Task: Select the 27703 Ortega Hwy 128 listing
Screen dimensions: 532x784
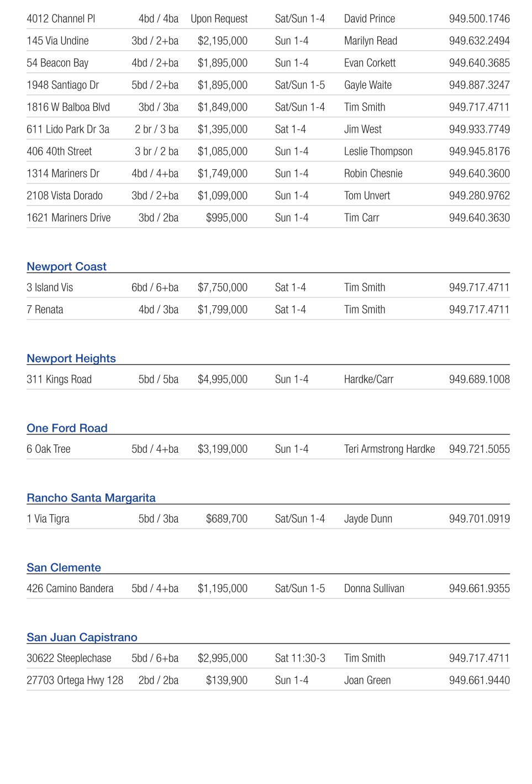Action: (75, 680)
